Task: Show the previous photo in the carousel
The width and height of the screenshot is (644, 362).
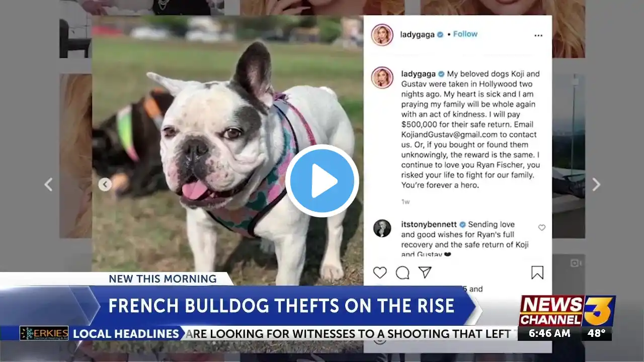Action: 105,185
